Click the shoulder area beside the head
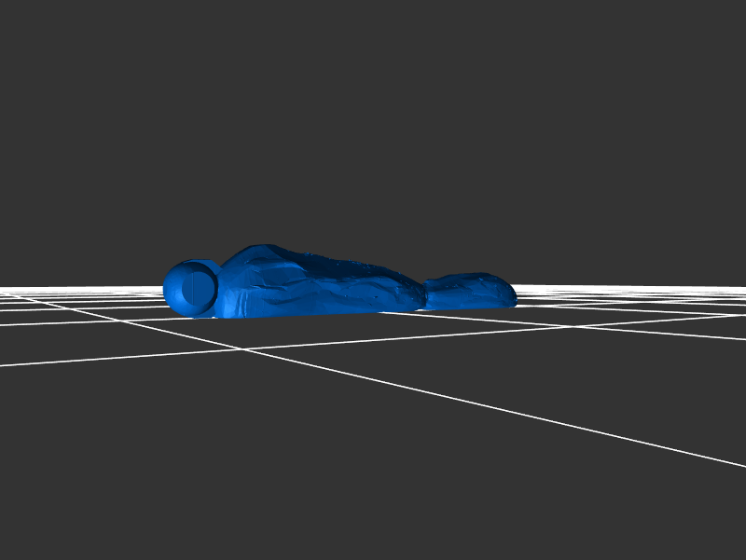 pyautogui.click(x=233, y=280)
